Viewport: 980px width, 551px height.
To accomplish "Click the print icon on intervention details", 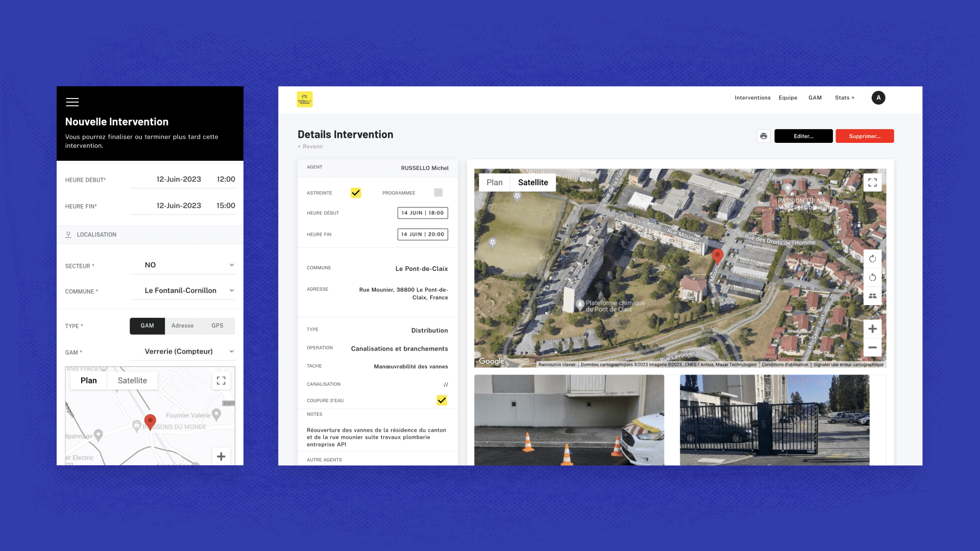I will point(763,136).
